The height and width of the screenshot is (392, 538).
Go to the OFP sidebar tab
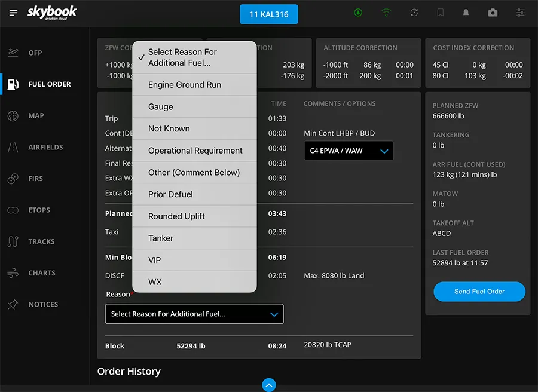(35, 53)
